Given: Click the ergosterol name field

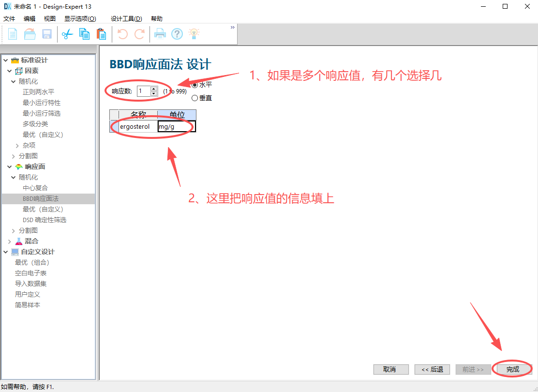Looking at the screenshot, I should click(137, 126).
